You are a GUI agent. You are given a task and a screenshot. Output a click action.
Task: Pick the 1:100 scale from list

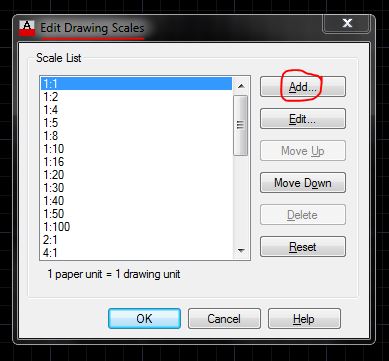pyautogui.click(x=136, y=227)
